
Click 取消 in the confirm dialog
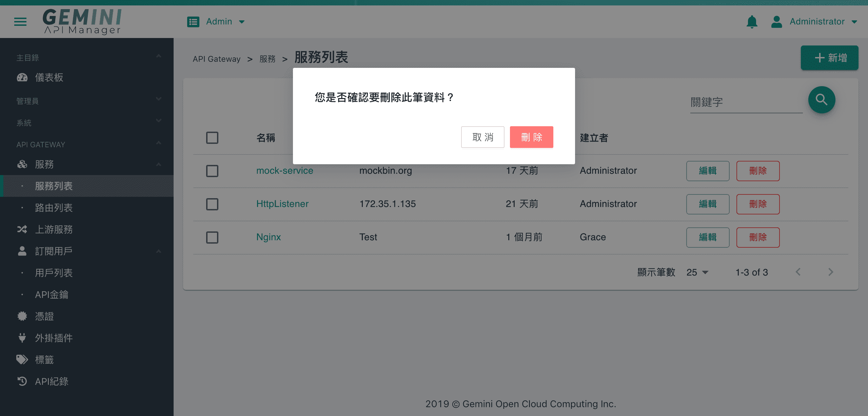click(x=483, y=137)
